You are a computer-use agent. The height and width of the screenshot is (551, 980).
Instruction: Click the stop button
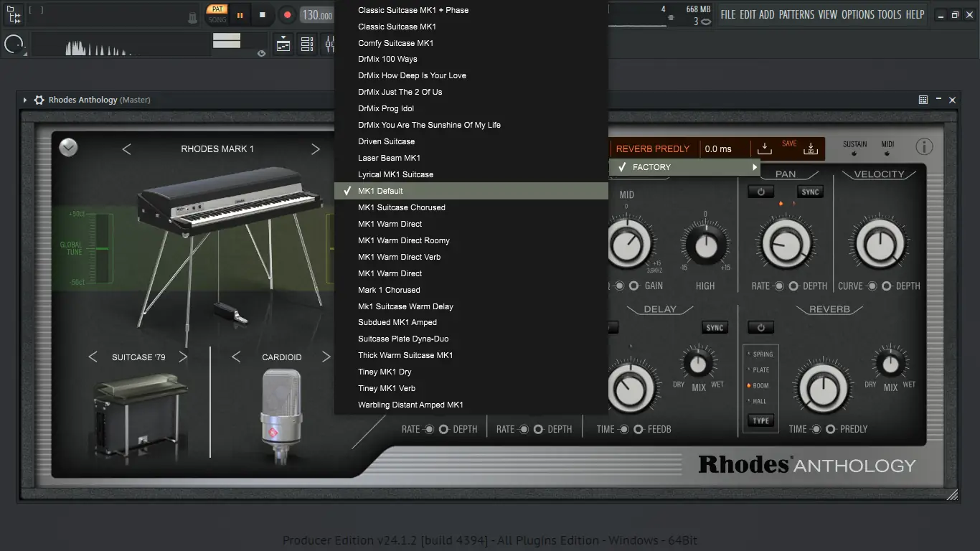(x=263, y=14)
